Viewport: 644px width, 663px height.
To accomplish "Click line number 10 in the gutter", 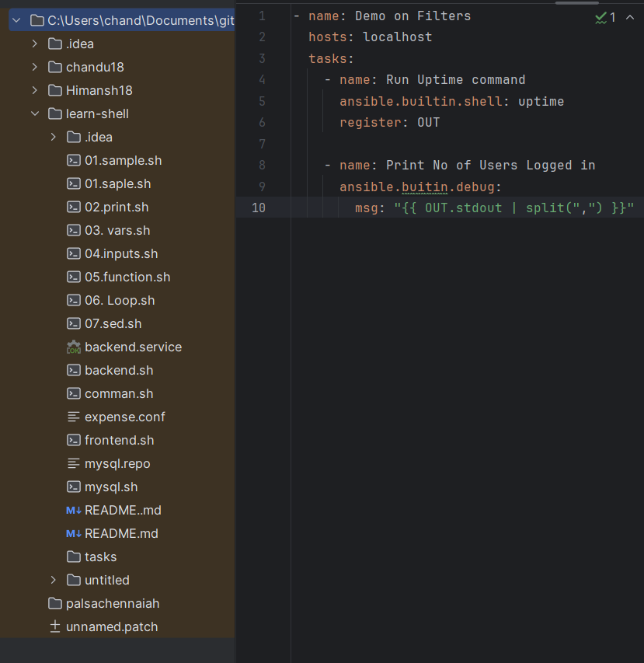I will (257, 208).
